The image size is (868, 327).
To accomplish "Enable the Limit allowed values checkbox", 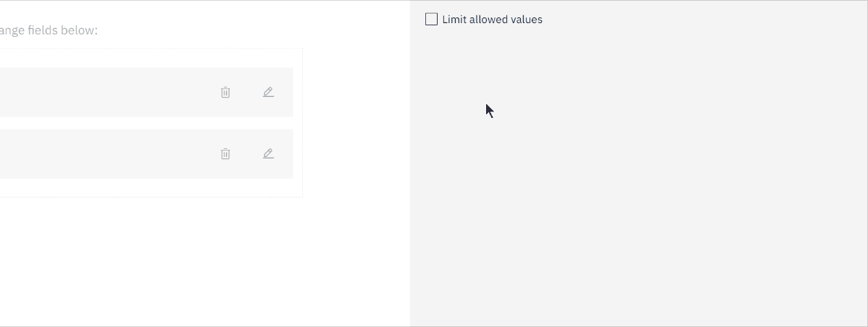I will (x=432, y=20).
